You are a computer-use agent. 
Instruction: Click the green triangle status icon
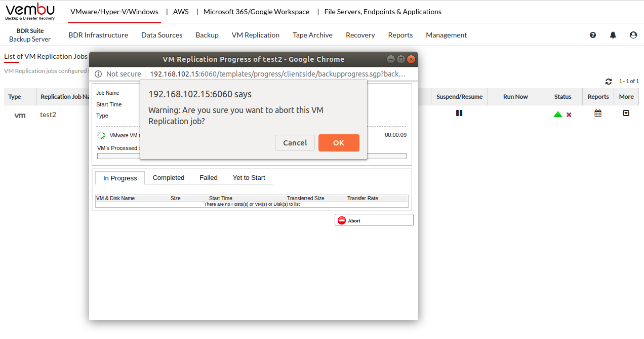pyautogui.click(x=558, y=115)
